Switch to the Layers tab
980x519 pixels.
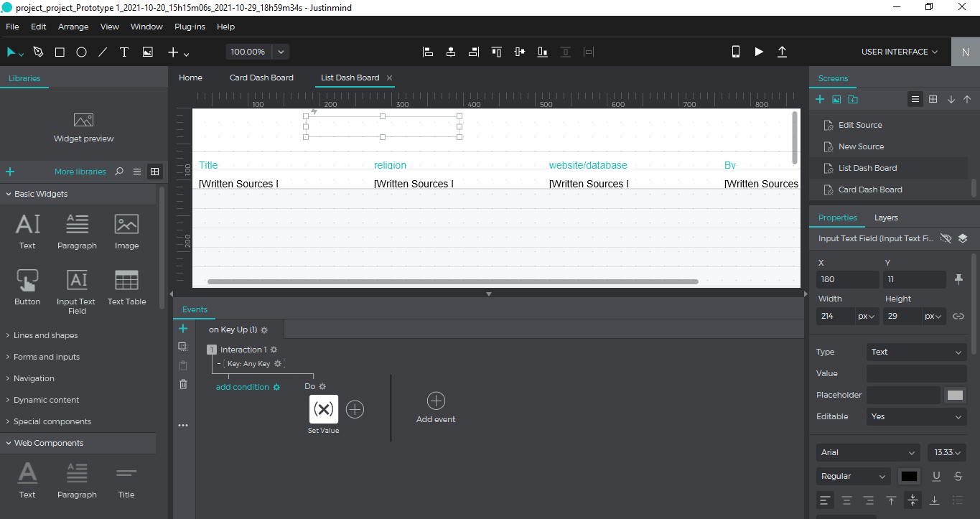pos(886,218)
